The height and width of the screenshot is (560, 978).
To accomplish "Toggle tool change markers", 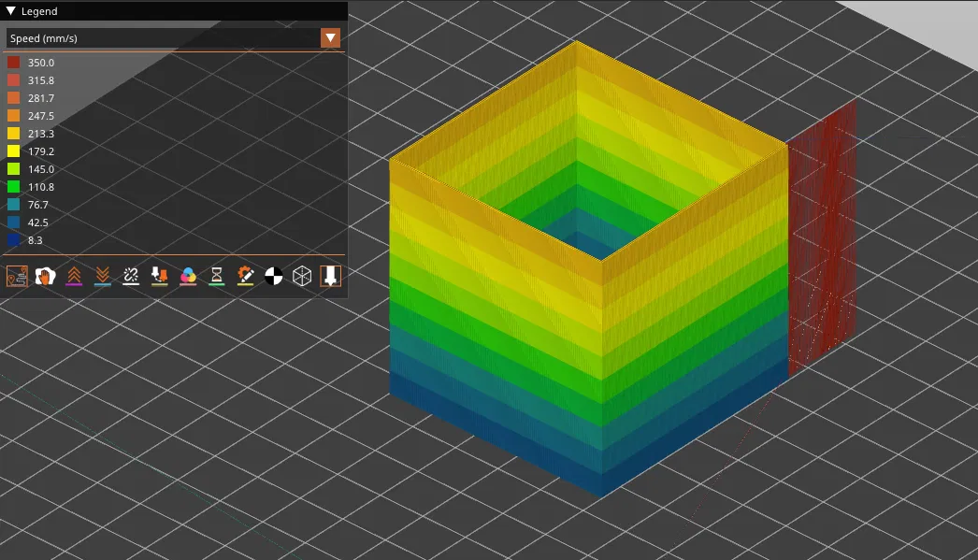I will pos(159,275).
